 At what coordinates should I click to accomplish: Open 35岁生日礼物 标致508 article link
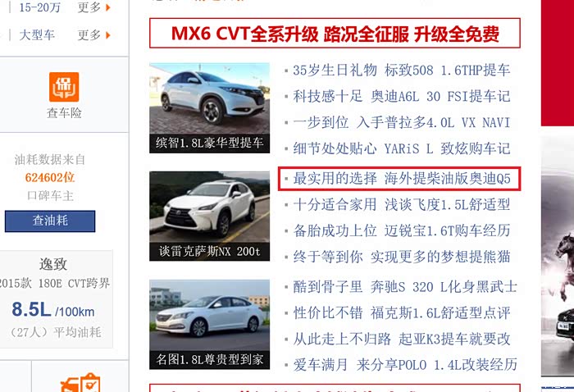(402, 70)
